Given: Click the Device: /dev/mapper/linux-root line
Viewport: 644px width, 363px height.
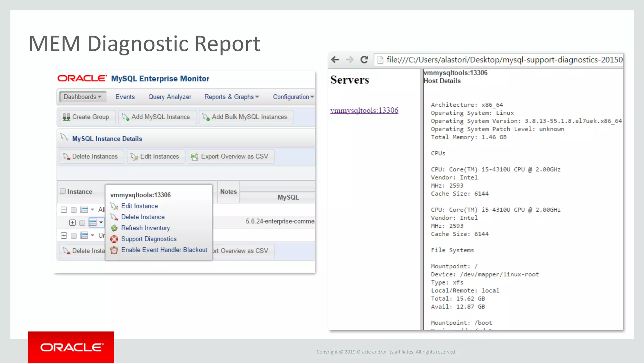Looking at the screenshot, I should [485, 274].
